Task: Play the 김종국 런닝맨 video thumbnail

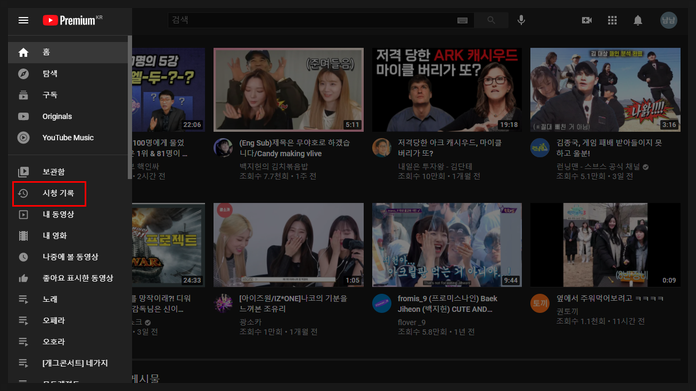Action: [x=605, y=90]
